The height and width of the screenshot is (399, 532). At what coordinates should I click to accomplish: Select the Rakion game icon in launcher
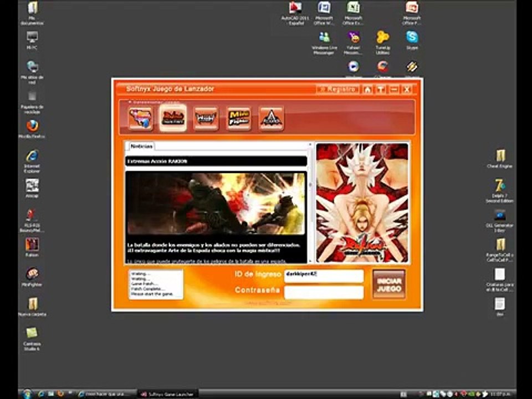click(x=173, y=117)
